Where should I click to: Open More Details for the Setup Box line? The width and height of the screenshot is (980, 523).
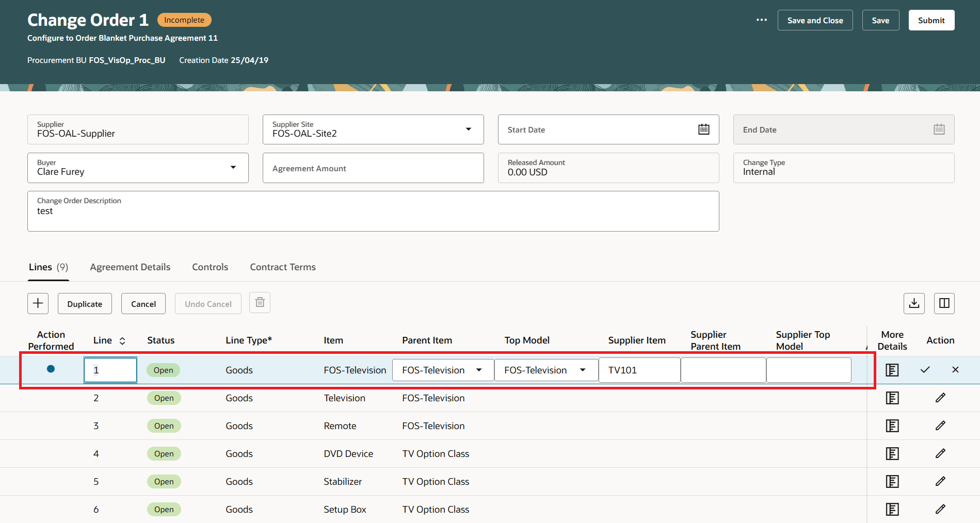click(x=892, y=509)
